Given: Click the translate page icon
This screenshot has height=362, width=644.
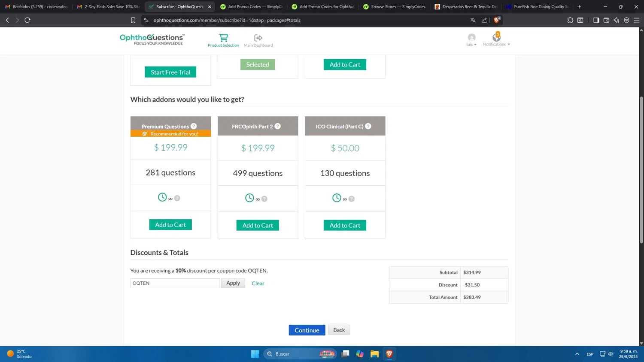Looking at the screenshot, I should pyautogui.click(x=473, y=20).
